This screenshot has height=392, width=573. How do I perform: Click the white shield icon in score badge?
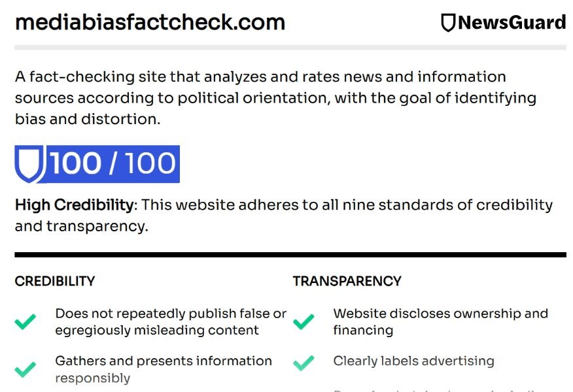click(x=30, y=163)
